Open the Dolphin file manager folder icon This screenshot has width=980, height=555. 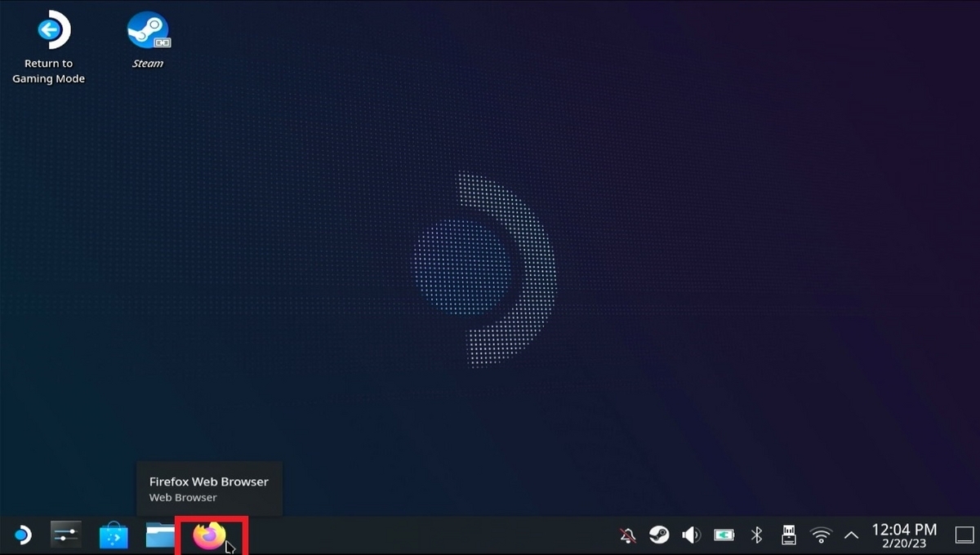[x=160, y=535]
